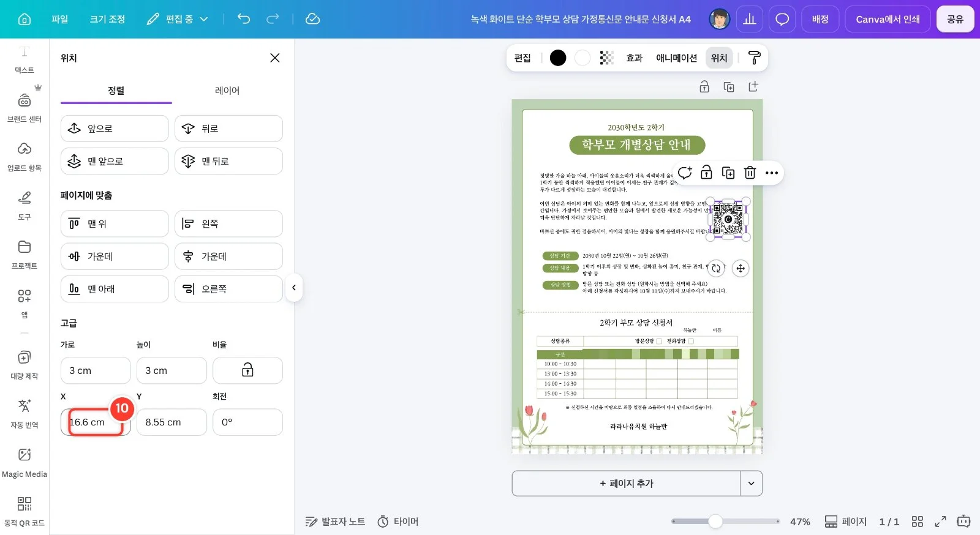Open the Text tool in sidebar
The width and height of the screenshot is (980, 535).
pos(24,59)
